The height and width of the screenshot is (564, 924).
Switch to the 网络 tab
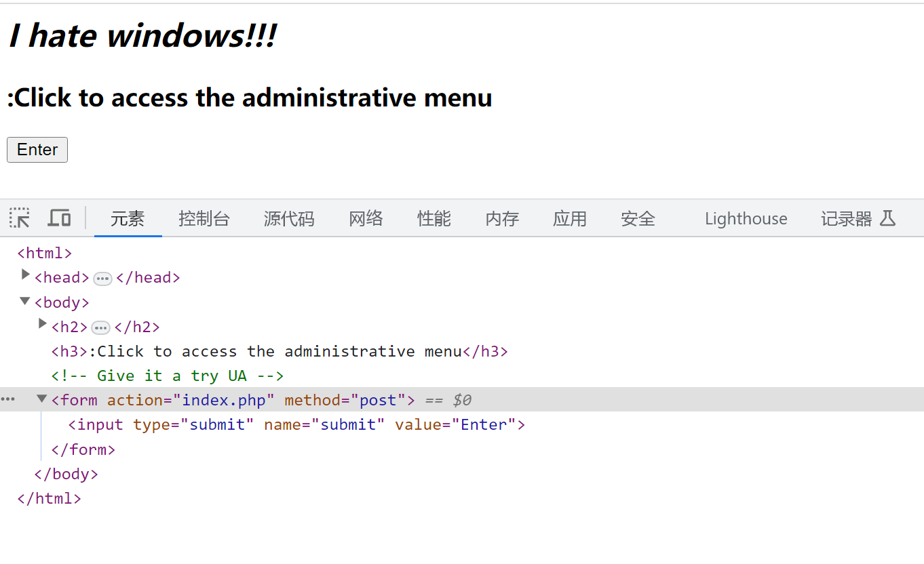click(366, 218)
